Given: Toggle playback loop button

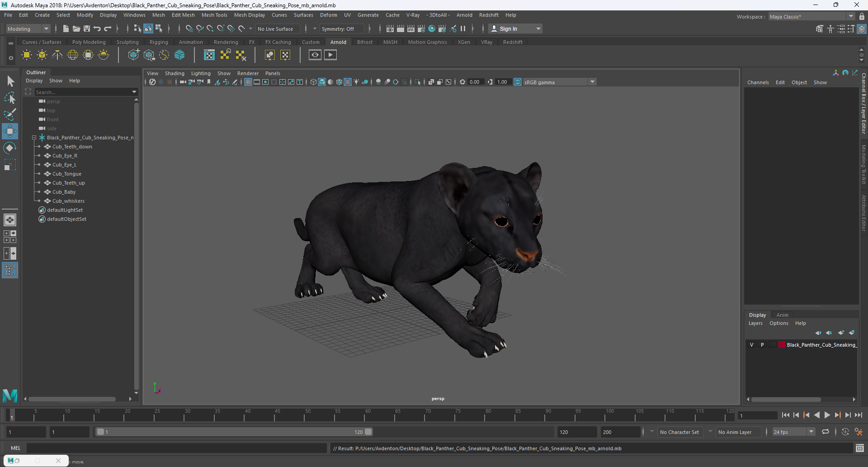Looking at the screenshot, I should click(826, 432).
